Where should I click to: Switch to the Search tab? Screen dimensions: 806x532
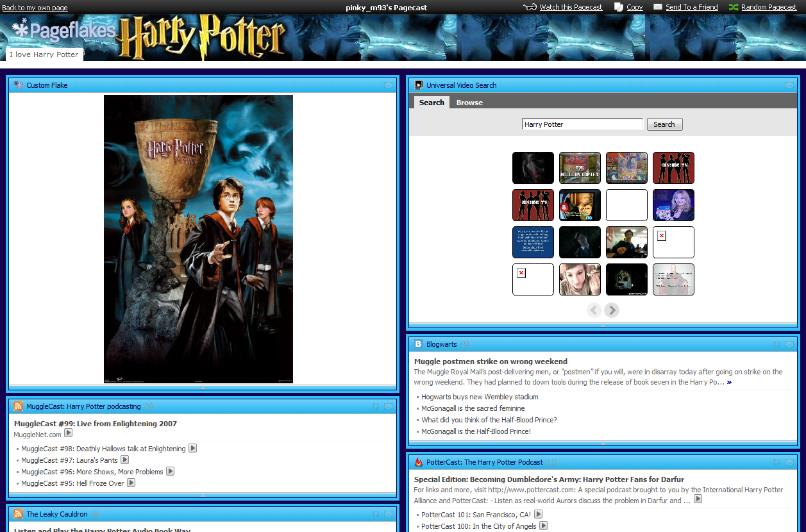(432, 102)
